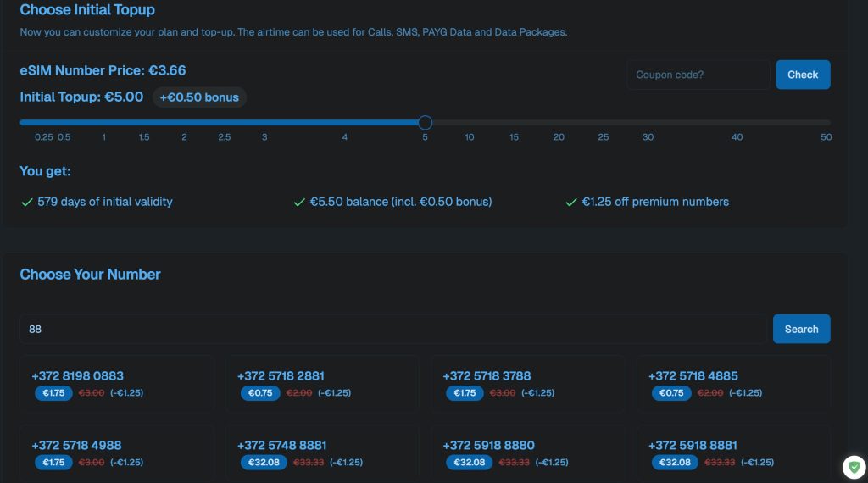Click the green shield icon in corner
The image size is (868, 483).
(x=854, y=467)
